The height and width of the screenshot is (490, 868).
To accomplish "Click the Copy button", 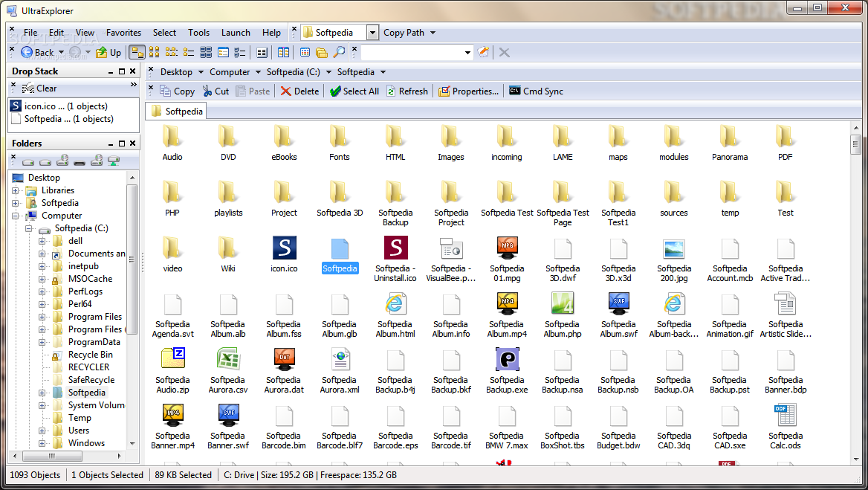I will pyautogui.click(x=177, y=91).
